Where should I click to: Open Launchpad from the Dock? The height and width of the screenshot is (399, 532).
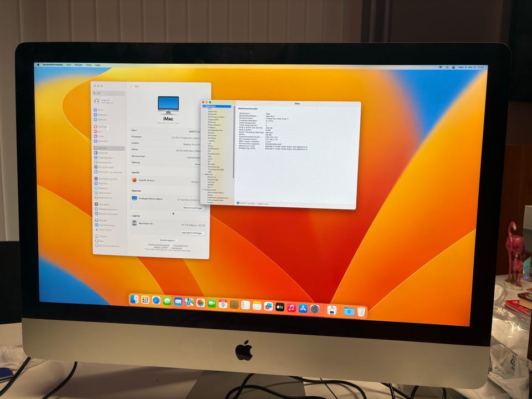click(145, 300)
